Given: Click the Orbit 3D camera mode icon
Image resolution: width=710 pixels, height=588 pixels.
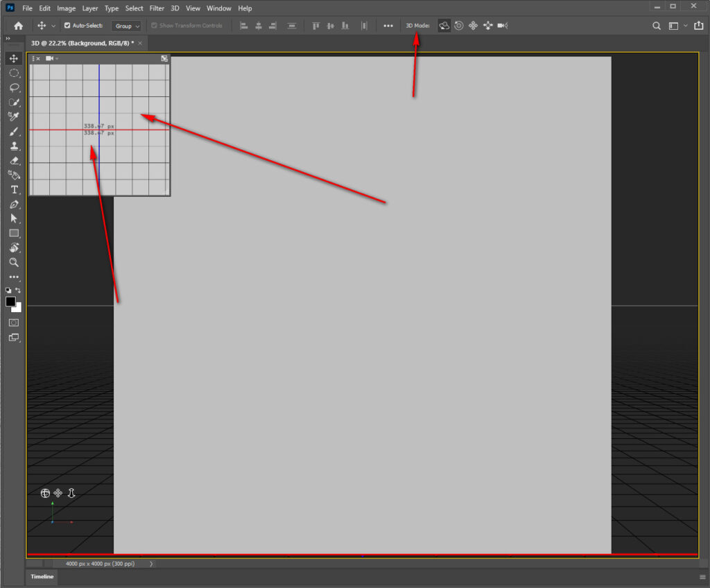Looking at the screenshot, I should click(x=444, y=26).
